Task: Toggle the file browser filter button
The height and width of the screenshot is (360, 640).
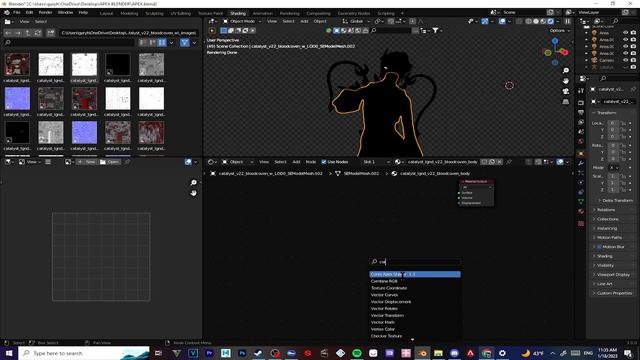Action: (x=185, y=42)
